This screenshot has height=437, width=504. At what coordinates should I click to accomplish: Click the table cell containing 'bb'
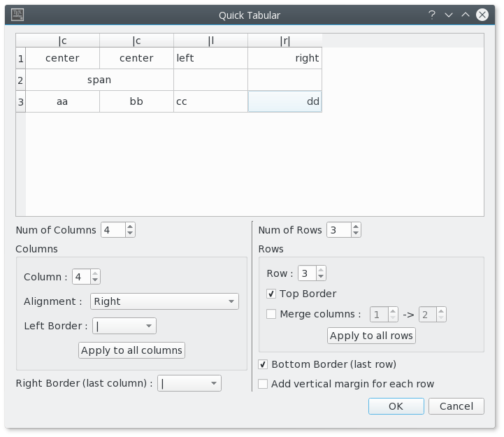136,101
